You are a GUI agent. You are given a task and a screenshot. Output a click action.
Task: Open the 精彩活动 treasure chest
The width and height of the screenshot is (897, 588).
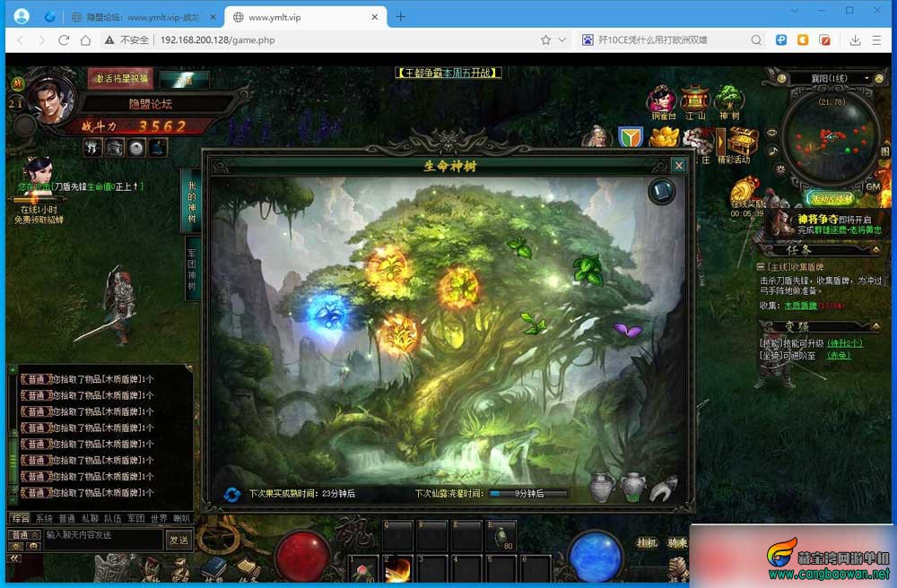pos(742,143)
